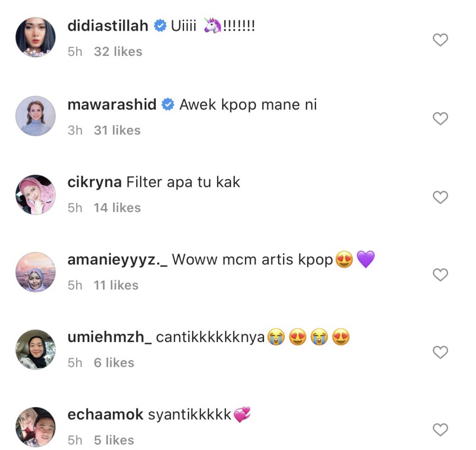This screenshot has height=450, width=476.
Task: Tap heart beside echaamok's comment
Action: 440,429
